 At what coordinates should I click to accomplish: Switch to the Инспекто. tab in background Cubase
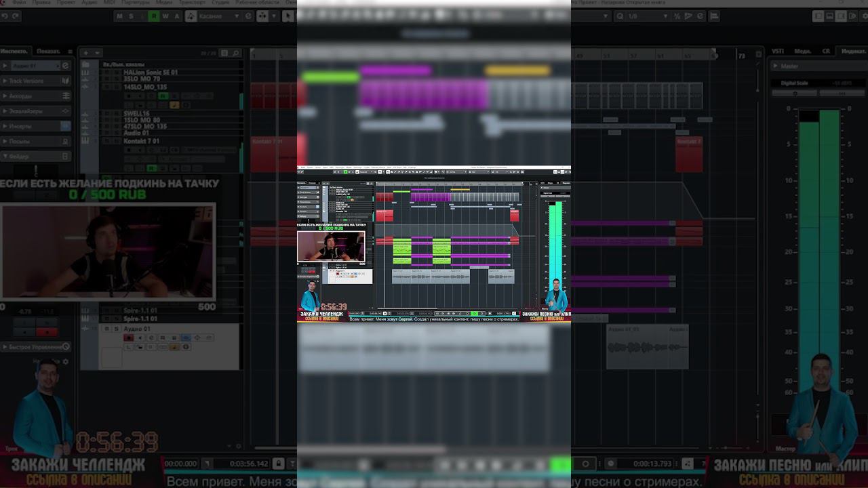[x=14, y=51]
